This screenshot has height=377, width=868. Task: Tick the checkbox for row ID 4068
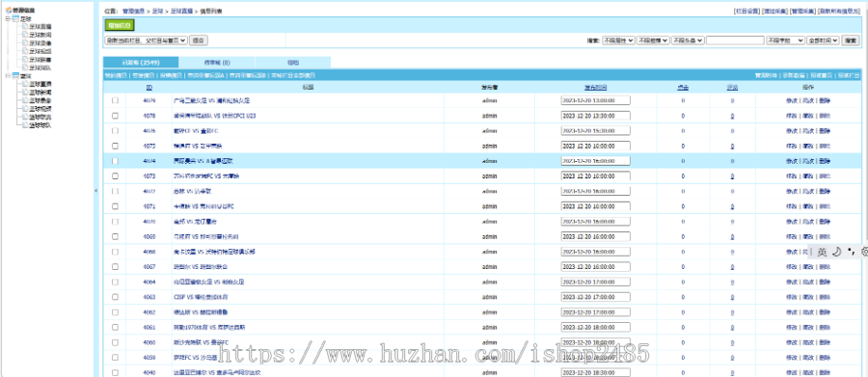pyautogui.click(x=115, y=252)
